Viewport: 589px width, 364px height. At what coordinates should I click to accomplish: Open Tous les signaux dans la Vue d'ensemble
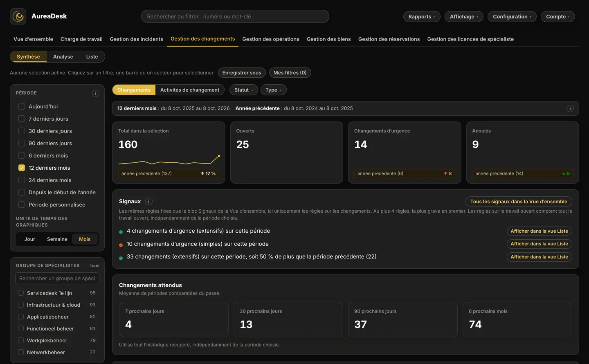pos(519,202)
